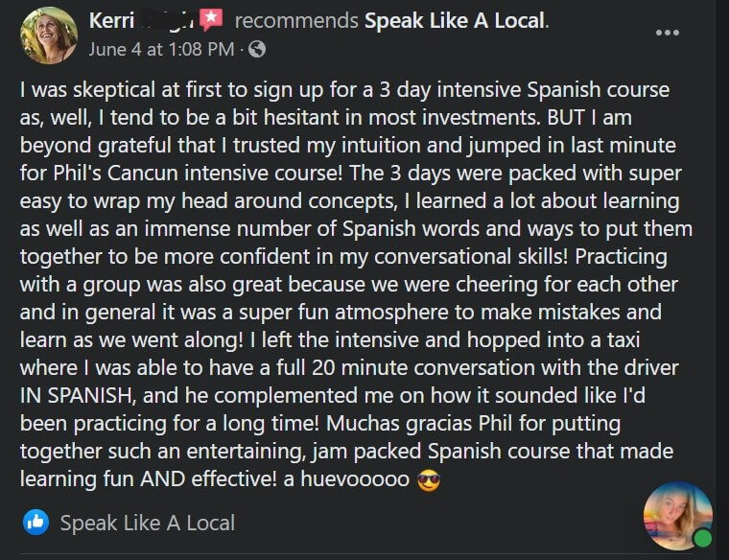Click the globe public audience icon

tap(258, 48)
